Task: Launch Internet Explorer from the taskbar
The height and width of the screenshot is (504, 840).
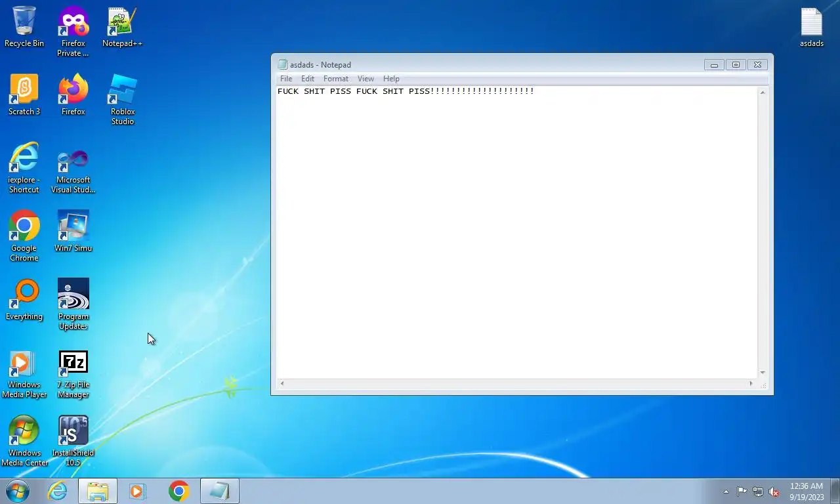Action: tap(58, 491)
